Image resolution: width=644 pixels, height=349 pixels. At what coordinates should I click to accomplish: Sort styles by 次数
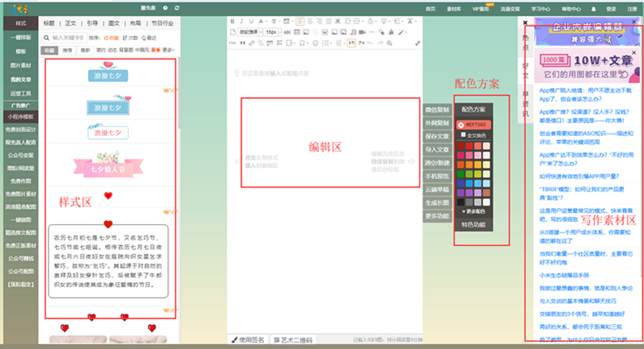coord(131,38)
